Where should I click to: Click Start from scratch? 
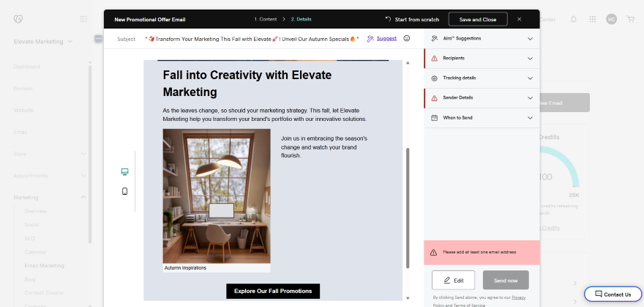[417, 19]
